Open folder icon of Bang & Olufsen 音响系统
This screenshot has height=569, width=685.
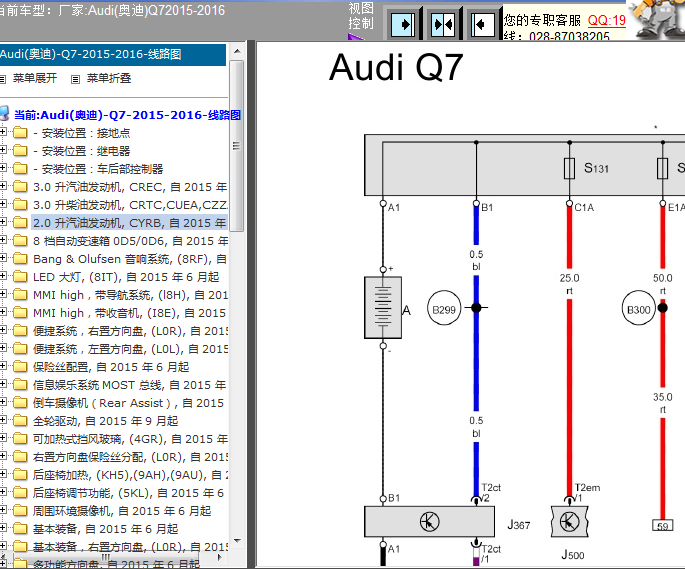[x=20, y=259]
